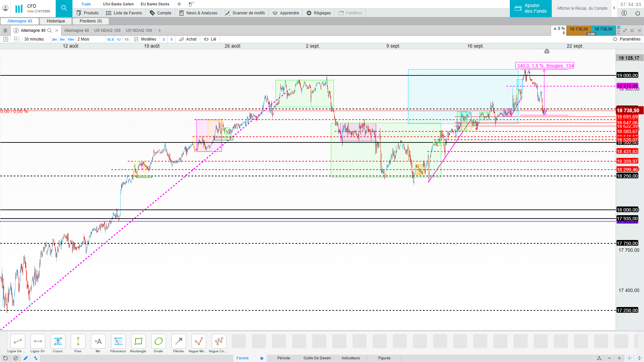
Task: Select the Flèche arrow tool
Action: tap(178, 342)
